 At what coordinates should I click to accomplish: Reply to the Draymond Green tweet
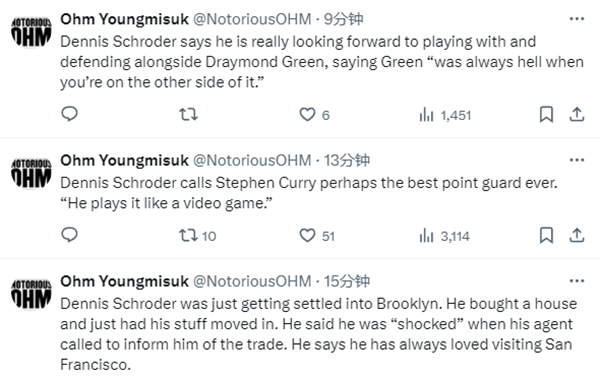69,114
